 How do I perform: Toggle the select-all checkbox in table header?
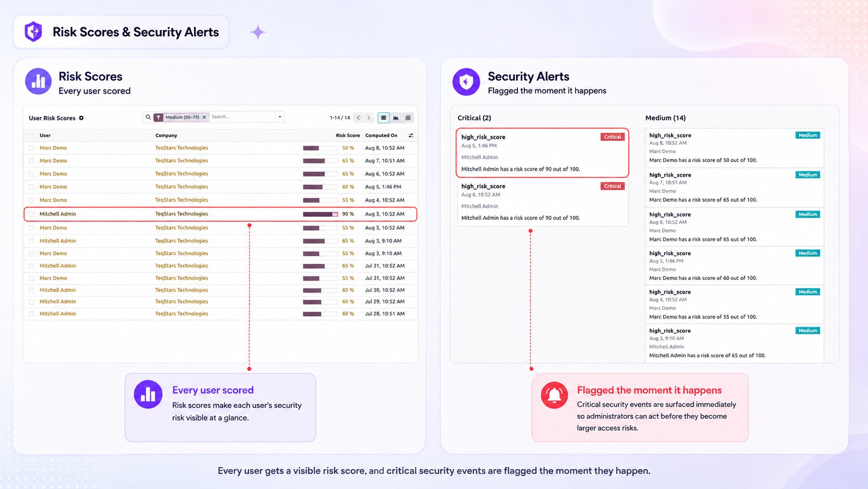click(x=32, y=136)
